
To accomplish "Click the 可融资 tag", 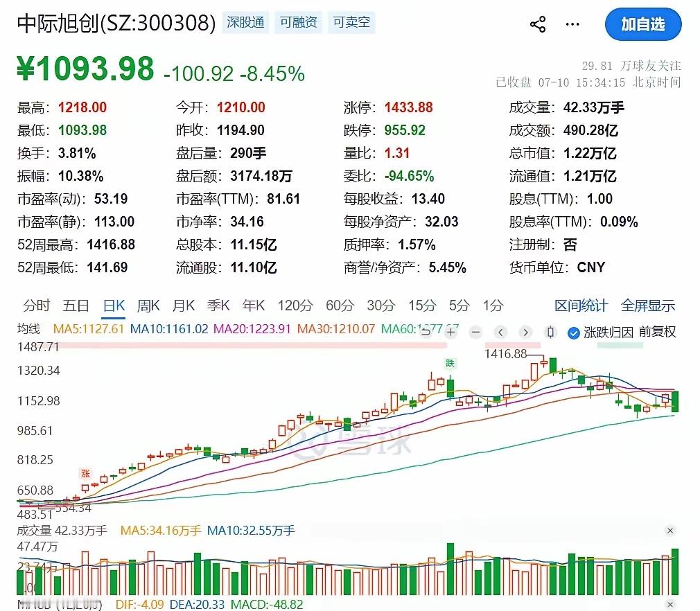I will tap(298, 22).
